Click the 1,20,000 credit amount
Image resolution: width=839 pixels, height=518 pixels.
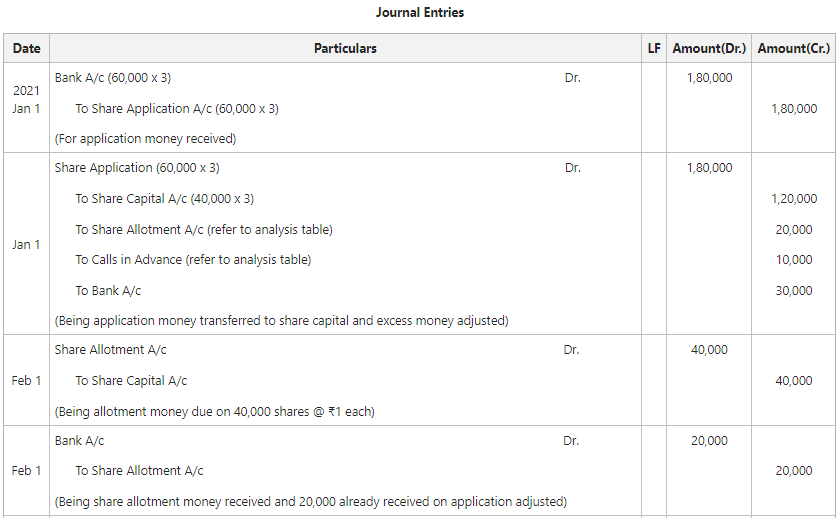tap(794, 199)
